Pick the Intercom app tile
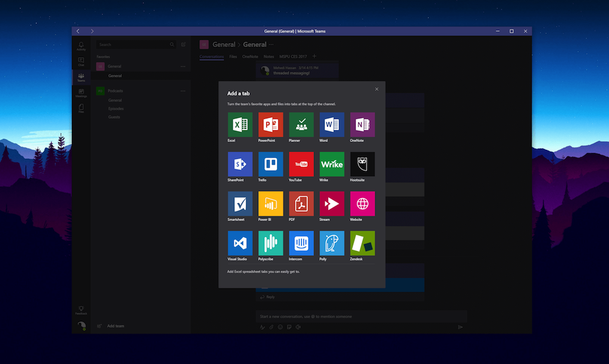The image size is (609, 364). click(x=302, y=243)
